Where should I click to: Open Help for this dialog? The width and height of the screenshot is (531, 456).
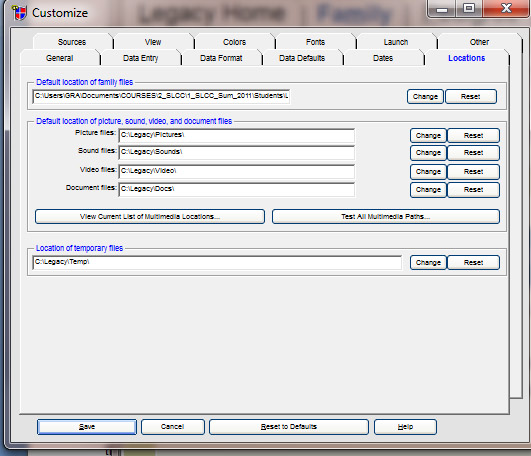pyautogui.click(x=405, y=427)
